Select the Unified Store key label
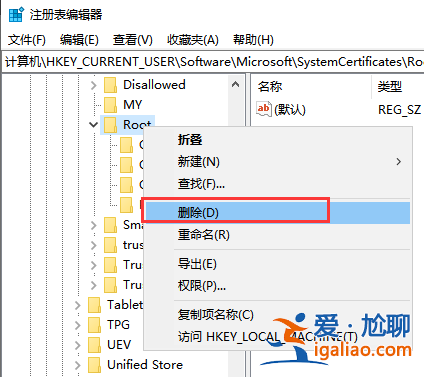The height and width of the screenshot is (377, 424). [145, 365]
